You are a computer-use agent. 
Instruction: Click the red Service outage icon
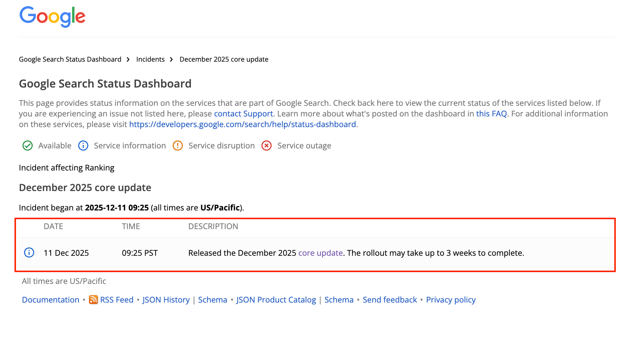coord(266,146)
